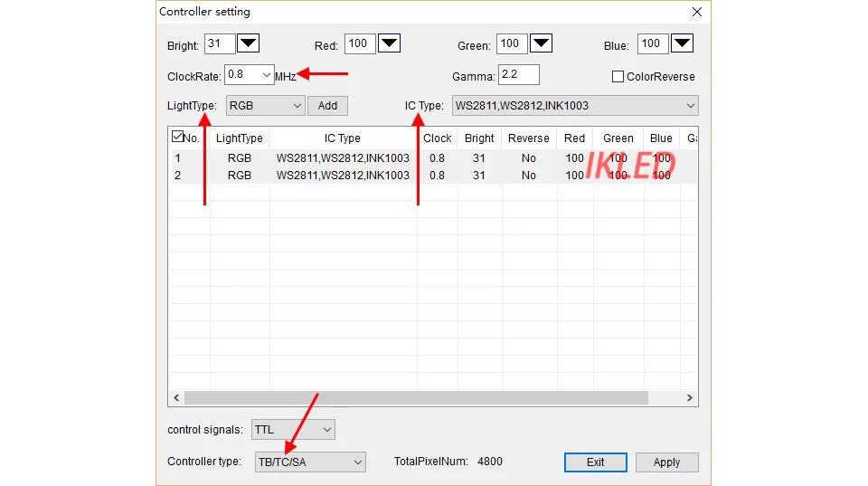This screenshot has height=486, width=868.
Task: Click the Blue value input field
Action: [653, 43]
